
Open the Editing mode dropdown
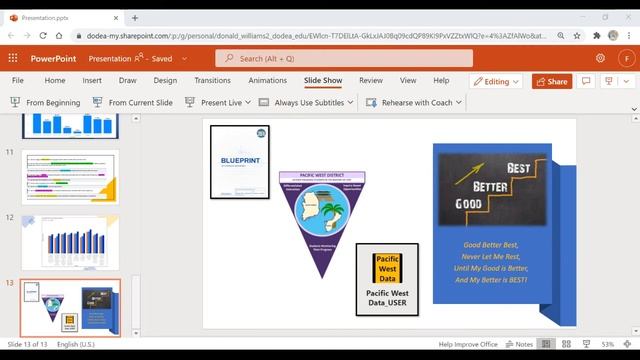tap(496, 81)
